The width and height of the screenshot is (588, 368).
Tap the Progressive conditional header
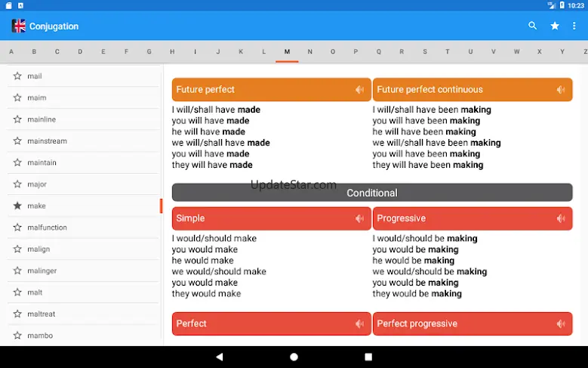point(473,218)
